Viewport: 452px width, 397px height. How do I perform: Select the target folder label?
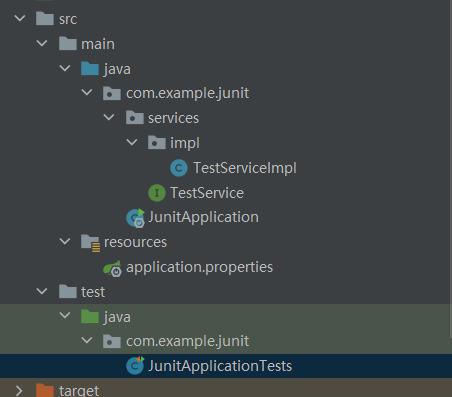click(79, 391)
